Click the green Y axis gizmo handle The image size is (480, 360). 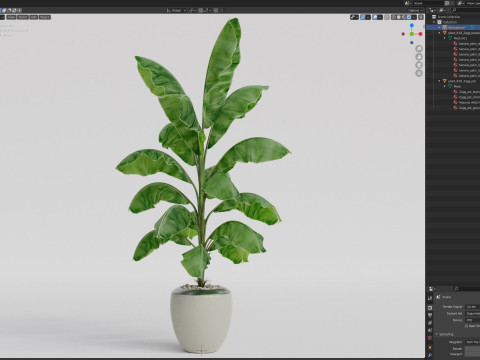tap(412, 34)
